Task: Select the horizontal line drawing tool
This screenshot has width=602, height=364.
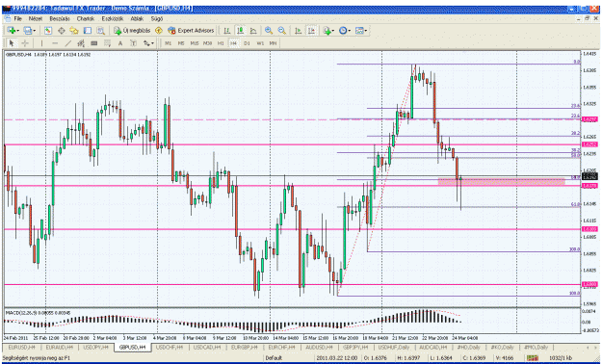Action: click(55, 43)
